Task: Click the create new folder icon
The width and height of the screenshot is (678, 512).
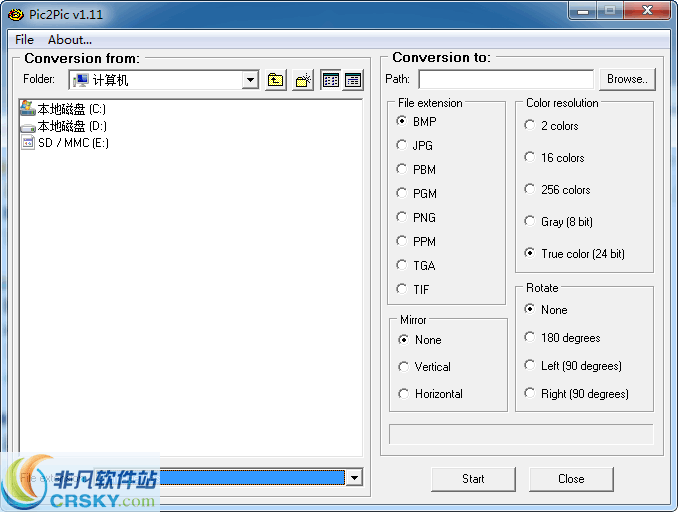Action: [x=304, y=80]
